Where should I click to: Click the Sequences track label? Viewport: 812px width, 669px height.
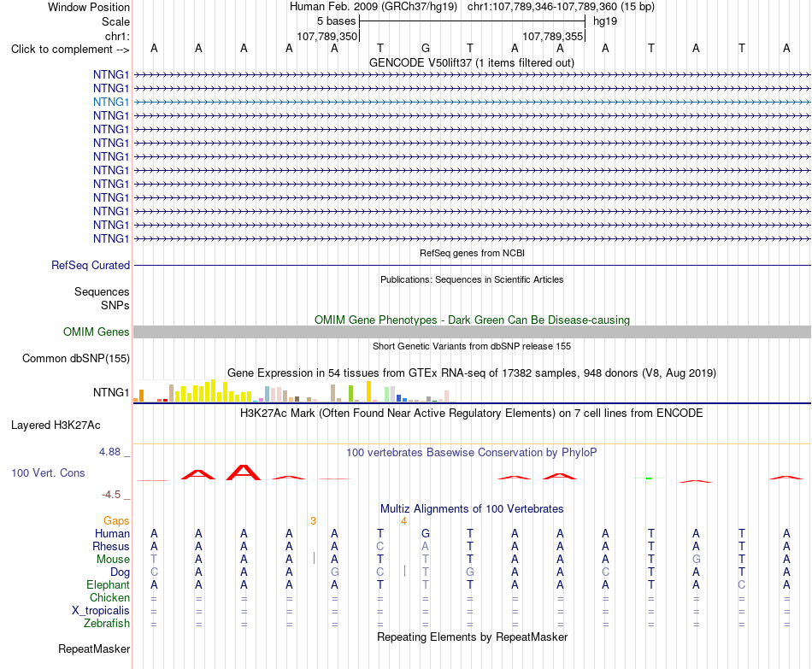coord(102,291)
